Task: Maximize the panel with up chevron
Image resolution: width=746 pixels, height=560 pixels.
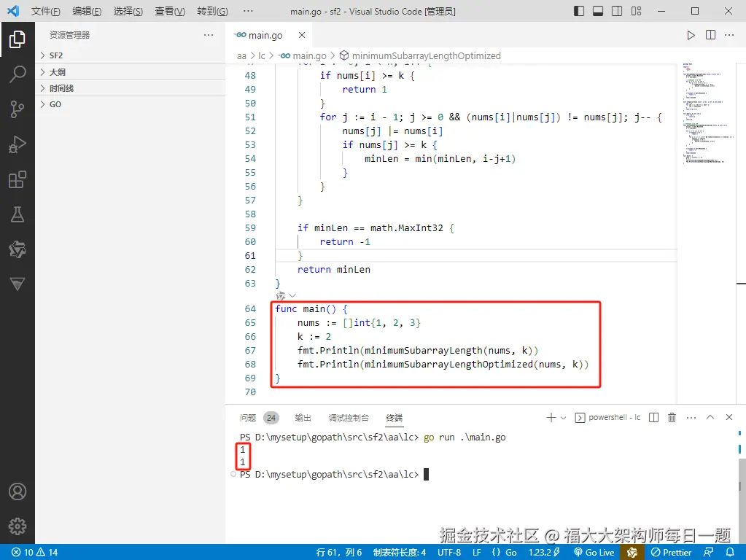Action: coord(710,417)
